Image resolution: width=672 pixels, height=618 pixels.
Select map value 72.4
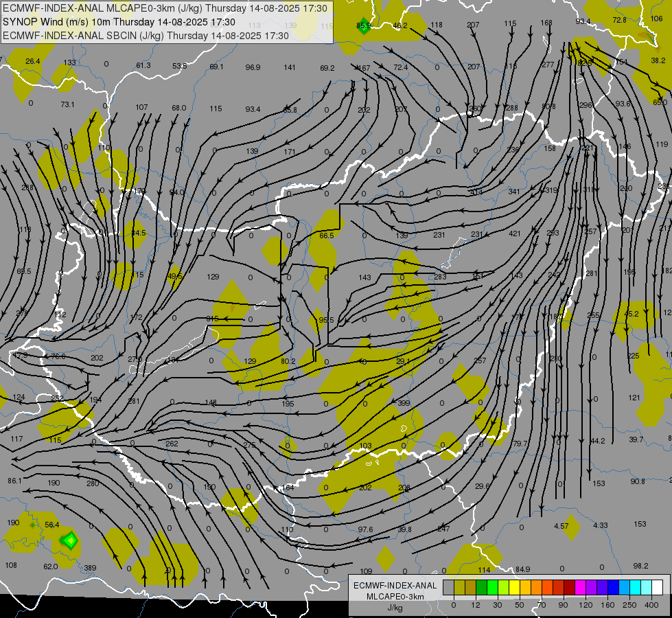coord(401,67)
